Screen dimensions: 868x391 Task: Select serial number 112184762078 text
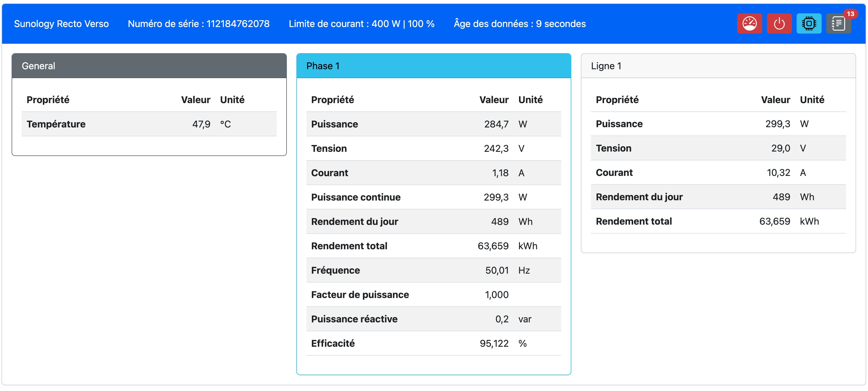pos(238,23)
